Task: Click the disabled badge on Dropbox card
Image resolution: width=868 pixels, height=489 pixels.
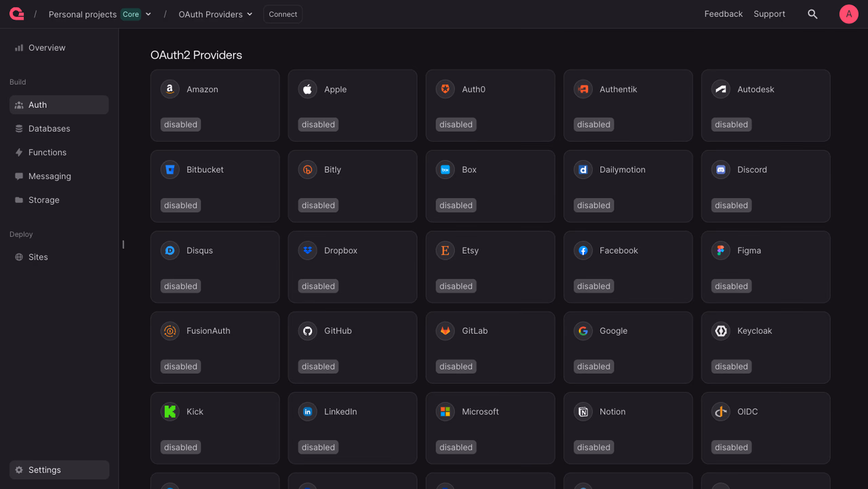Action: coord(318,286)
